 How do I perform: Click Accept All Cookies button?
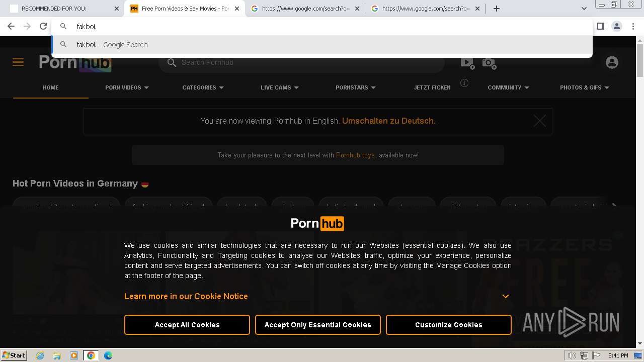(187, 325)
